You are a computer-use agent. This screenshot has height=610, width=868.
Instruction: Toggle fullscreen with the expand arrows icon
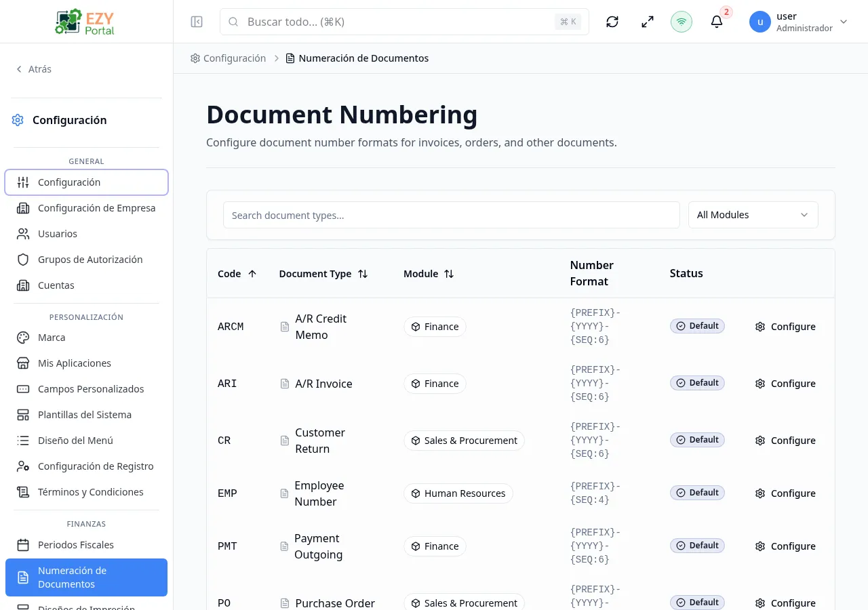(x=648, y=22)
